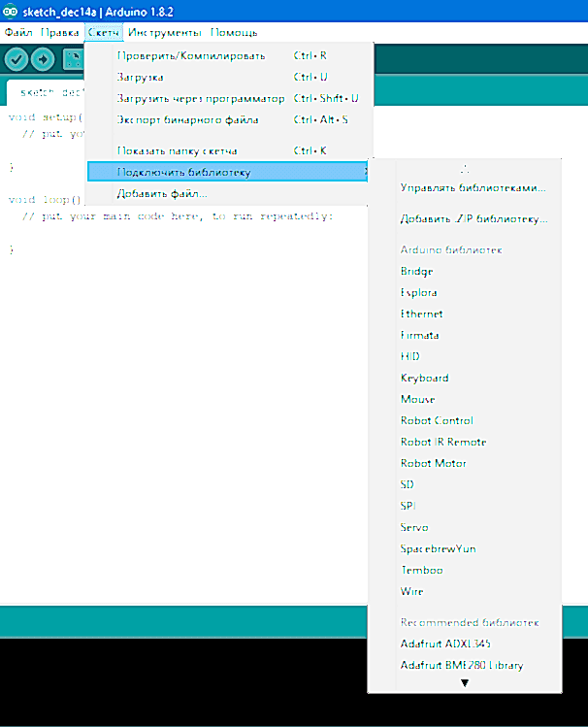Image resolution: width=588 pixels, height=727 pixels.
Task: Include the Servo library
Action: [414, 527]
